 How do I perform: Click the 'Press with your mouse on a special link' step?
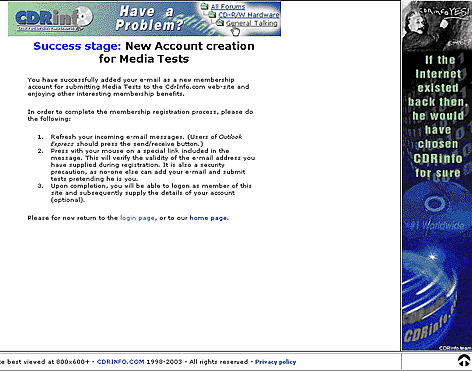153,165
